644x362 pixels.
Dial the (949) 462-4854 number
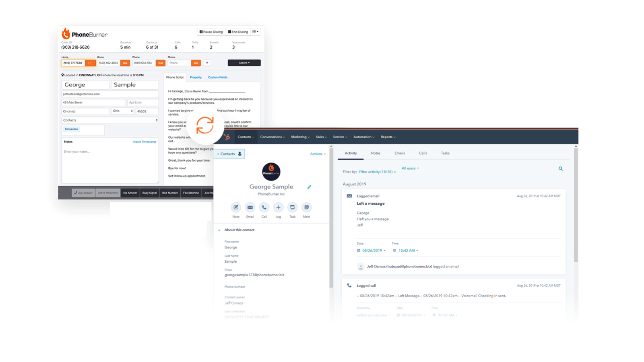point(125,63)
